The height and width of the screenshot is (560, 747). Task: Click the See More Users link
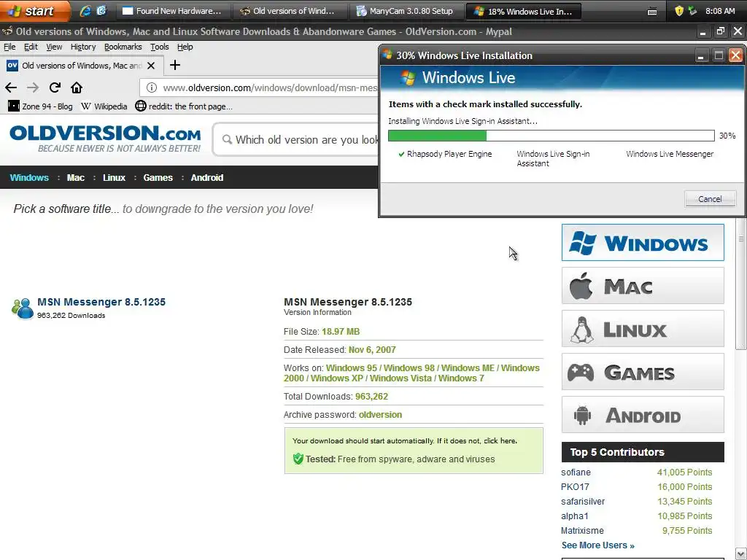pyautogui.click(x=598, y=545)
